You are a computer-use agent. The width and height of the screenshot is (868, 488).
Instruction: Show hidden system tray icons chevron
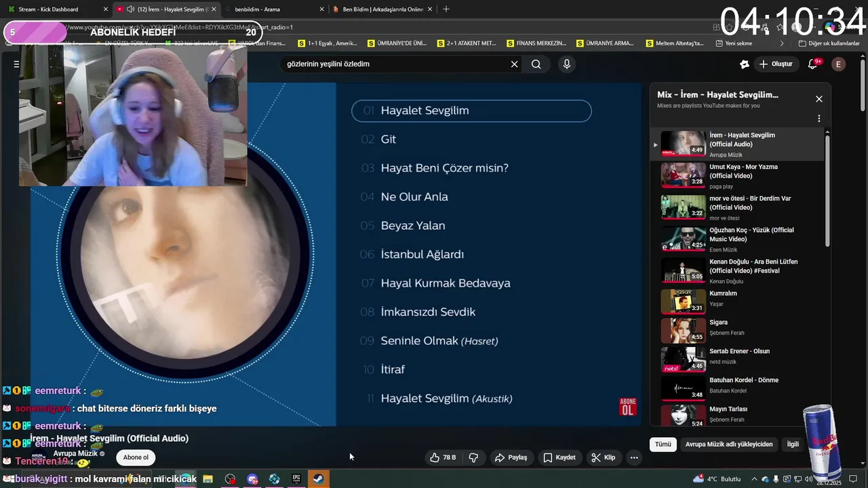pos(754,479)
